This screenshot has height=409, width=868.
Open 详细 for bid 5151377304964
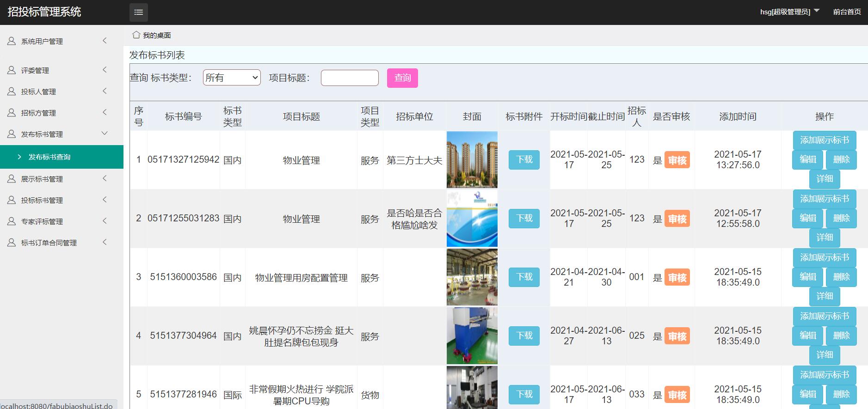pyautogui.click(x=825, y=355)
